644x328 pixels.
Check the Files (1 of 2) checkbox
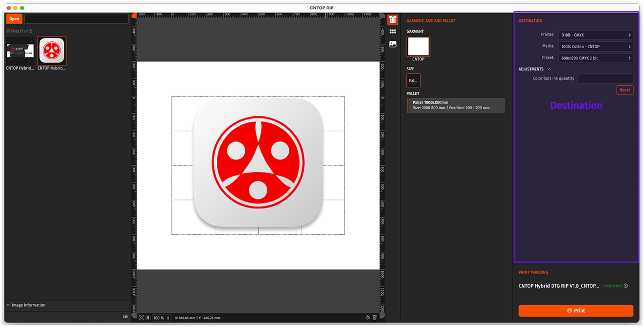click(8, 31)
